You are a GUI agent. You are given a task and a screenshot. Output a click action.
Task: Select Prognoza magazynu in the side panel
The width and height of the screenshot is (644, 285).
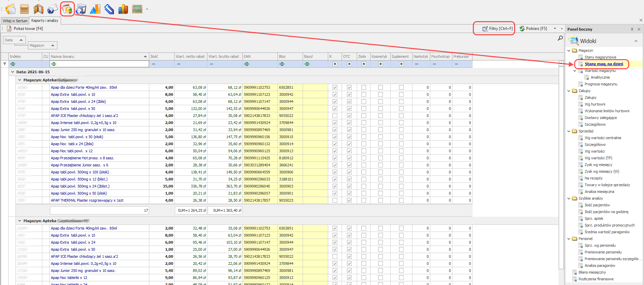click(601, 84)
